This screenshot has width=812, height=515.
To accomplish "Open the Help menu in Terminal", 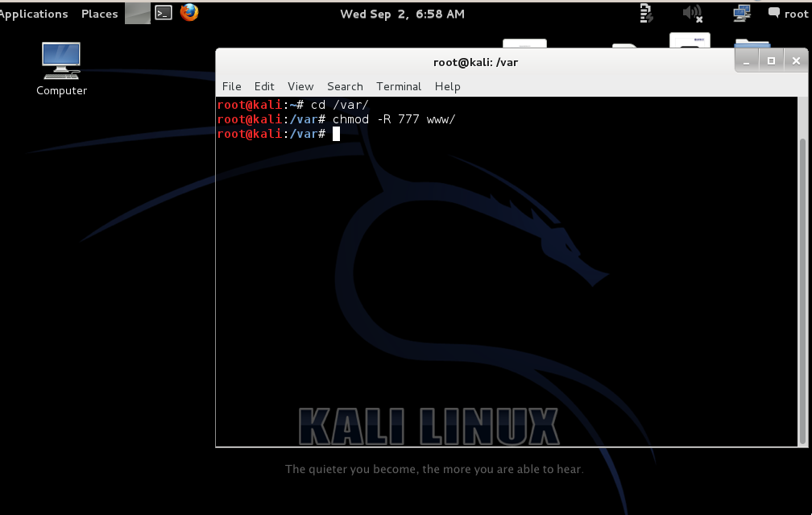I will point(448,86).
